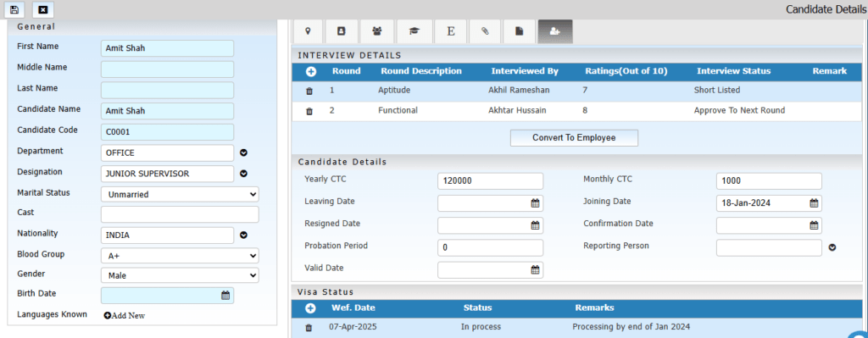Click the Nationality field showing INDIA
The width and height of the screenshot is (868, 338).
(x=167, y=235)
